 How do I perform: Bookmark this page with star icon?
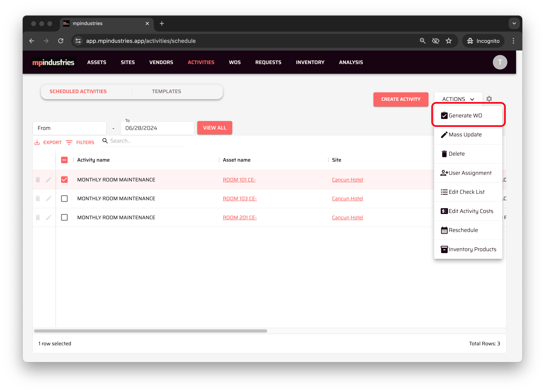coord(448,41)
